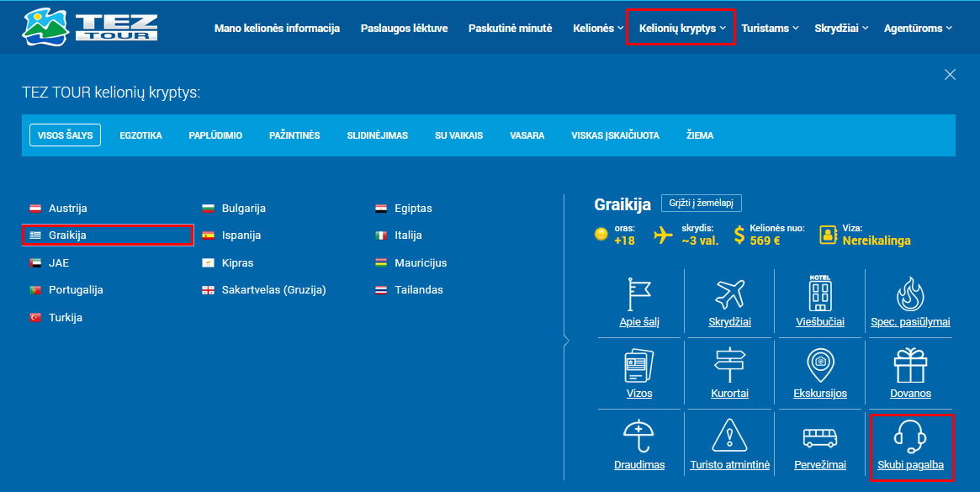980x492 pixels.
Task: Click the Nereikalinga visa text
Action: click(x=877, y=241)
